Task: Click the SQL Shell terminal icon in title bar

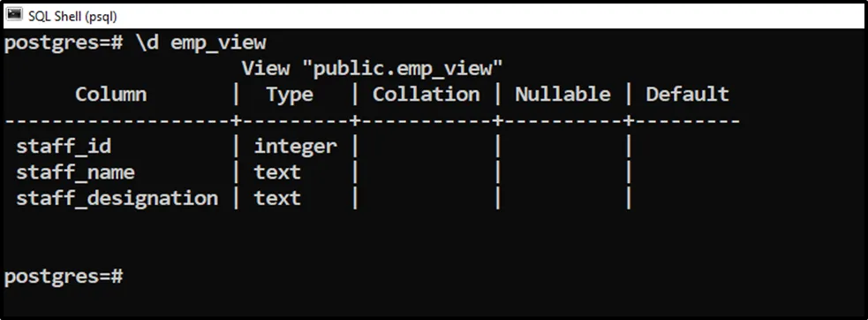Action: [14, 15]
